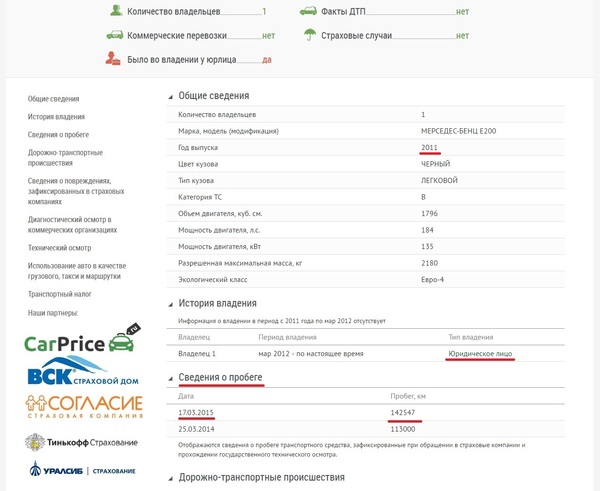Click the Юридическое лицо ownership type
The height and width of the screenshot is (491, 600).
(x=480, y=354)
